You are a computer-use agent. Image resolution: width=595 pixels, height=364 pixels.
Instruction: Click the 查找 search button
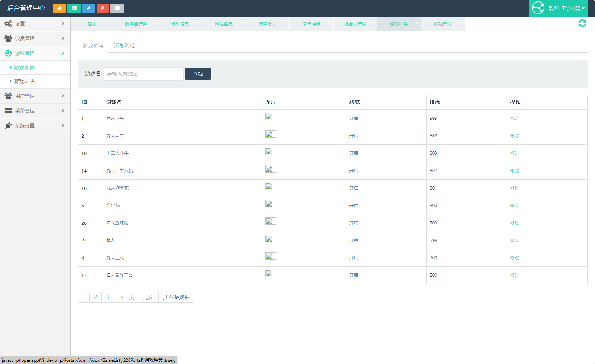coord(198,74)
